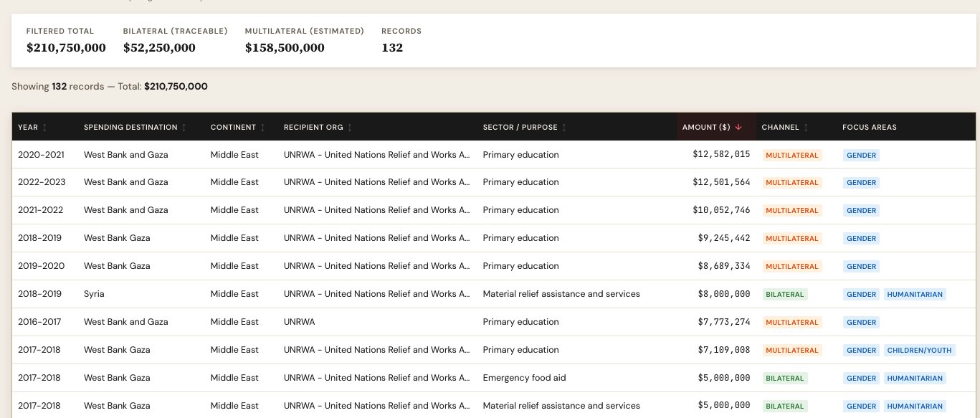Click Humanitarian tag in Syria row
Viewport: 980px width, 418px height.
914,294
